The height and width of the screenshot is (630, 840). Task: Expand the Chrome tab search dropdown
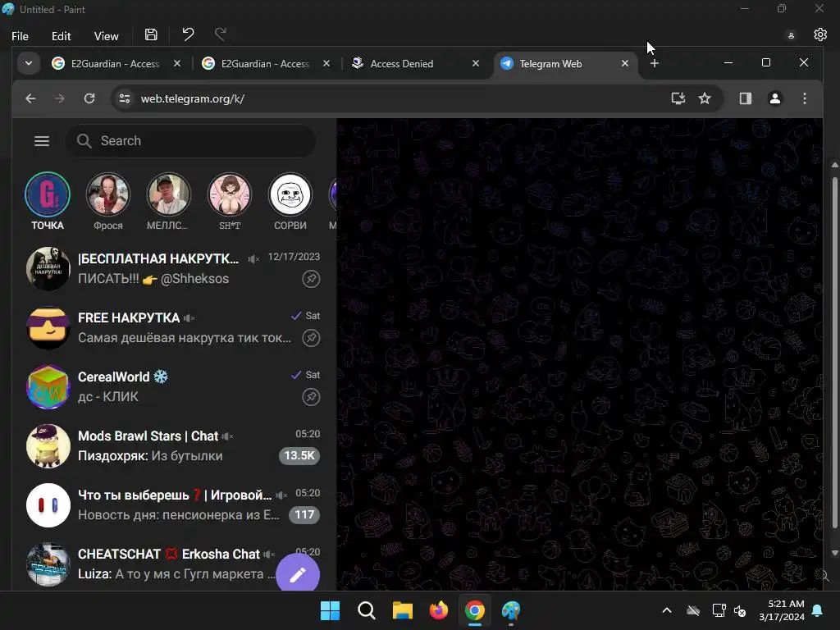29,63
